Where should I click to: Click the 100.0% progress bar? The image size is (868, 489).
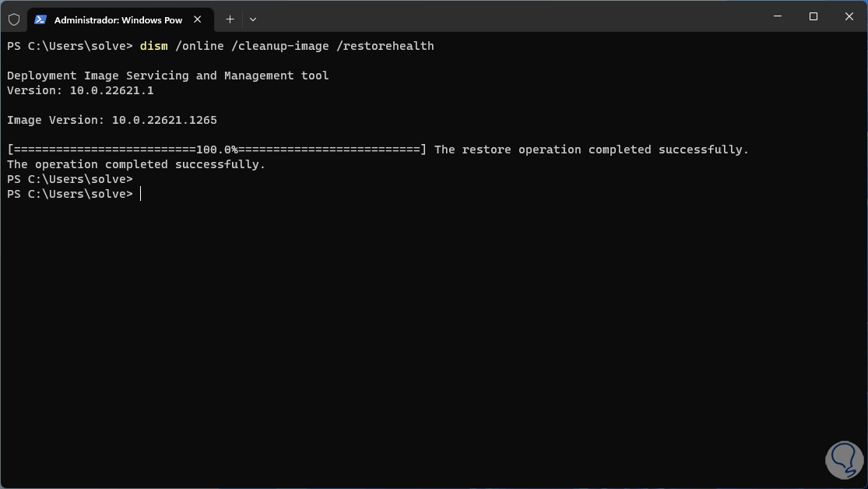[216, 150]
